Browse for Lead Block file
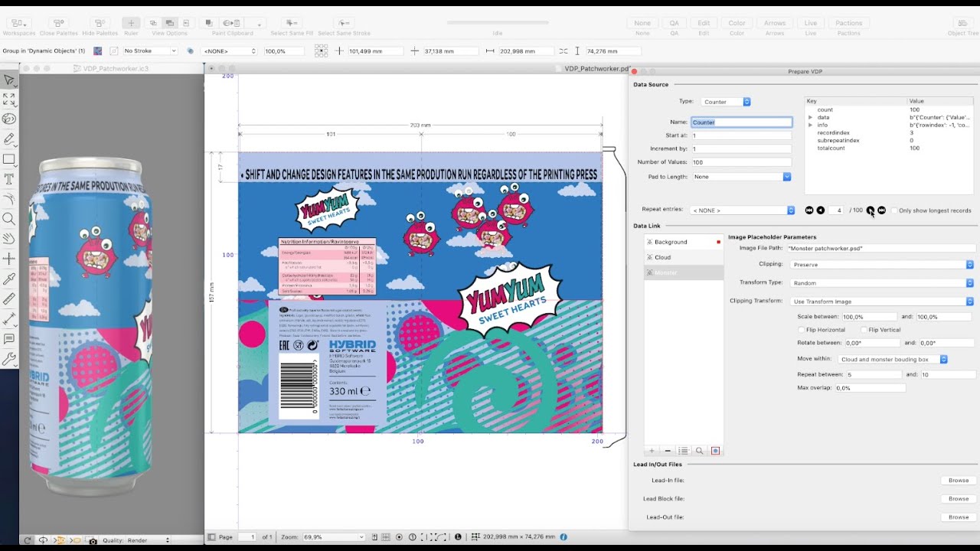Screen dimensions: 980x551 click(959, 499)
